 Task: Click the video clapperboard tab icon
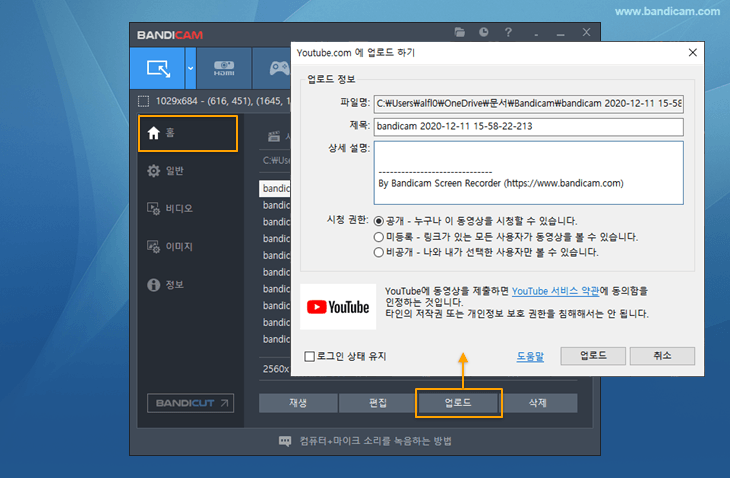click(x=274, y=136)
